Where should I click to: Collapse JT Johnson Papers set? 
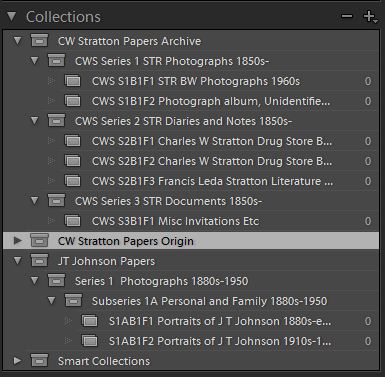coord(18,261)
